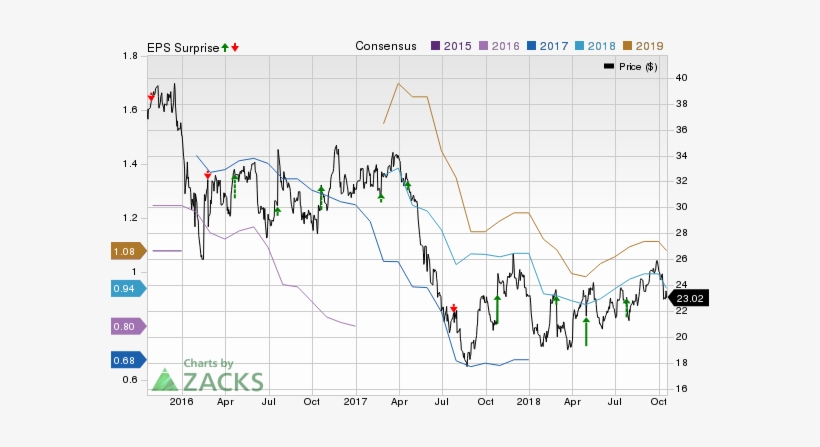Screen dimensions: 820x447
Task: Click the 1.2 label on the EPS axis
Action: click(130, 218)
